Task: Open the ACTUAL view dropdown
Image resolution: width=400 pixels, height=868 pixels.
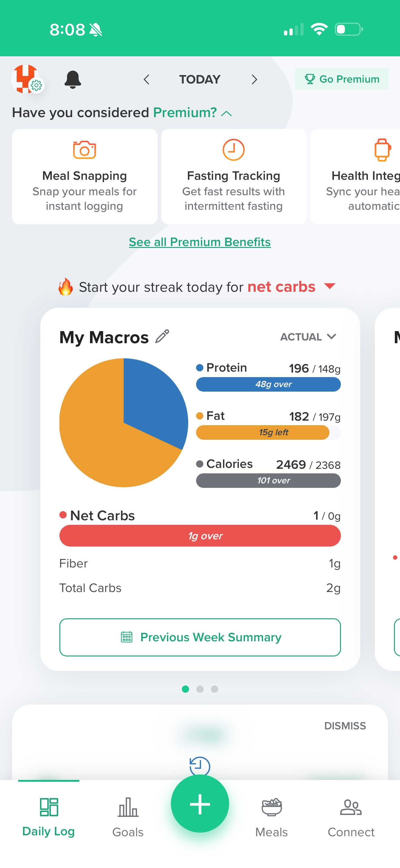Action: [x=308, y=337]
